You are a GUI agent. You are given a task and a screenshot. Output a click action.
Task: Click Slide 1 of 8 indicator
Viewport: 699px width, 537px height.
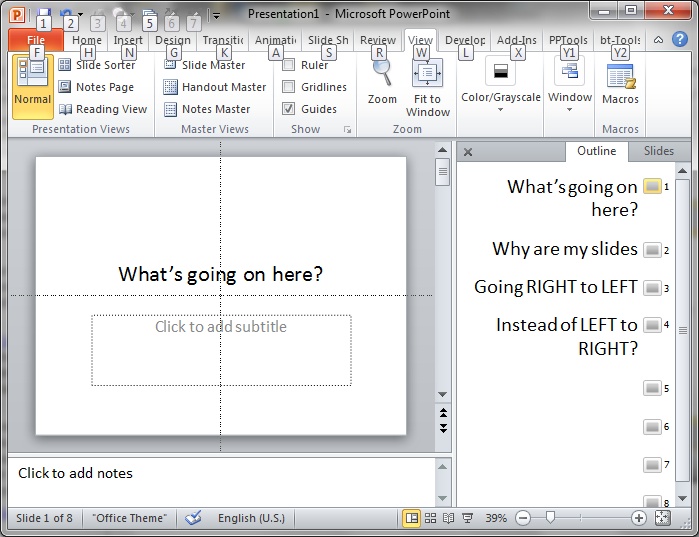tap(44, 518)
